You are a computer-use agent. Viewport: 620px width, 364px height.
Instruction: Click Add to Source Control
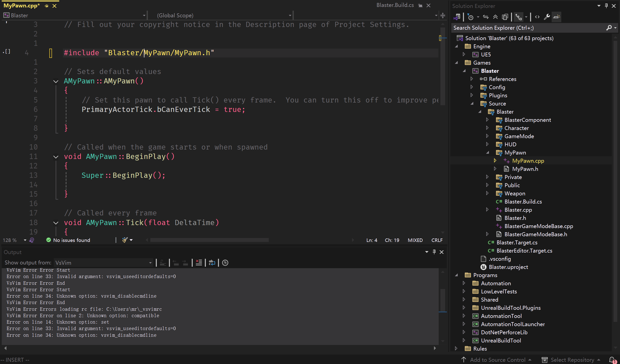(x=496, y=360)
